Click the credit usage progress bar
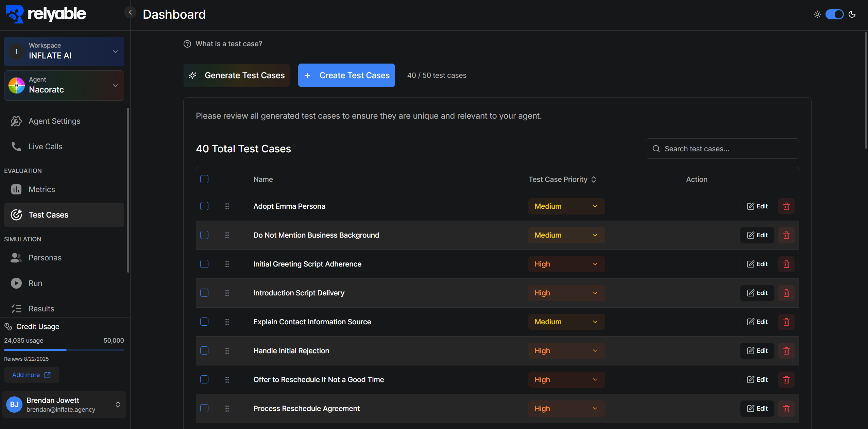Viewport: 868px width, 429px height. coord(64,350)
